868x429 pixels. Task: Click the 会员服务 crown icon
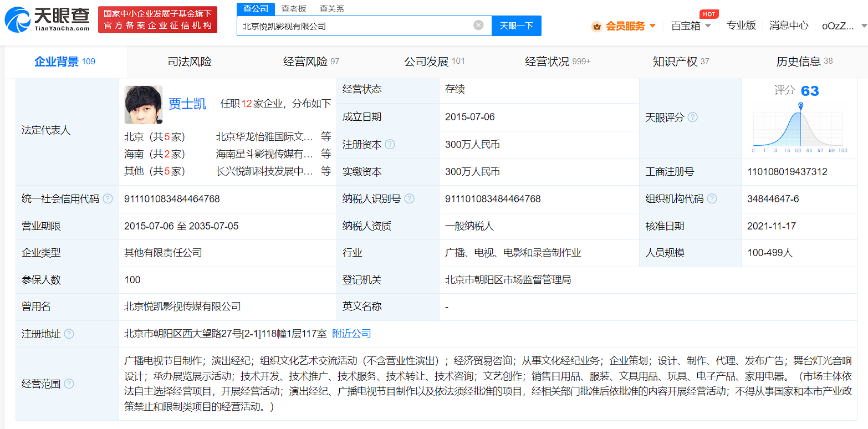pos(597,25)
